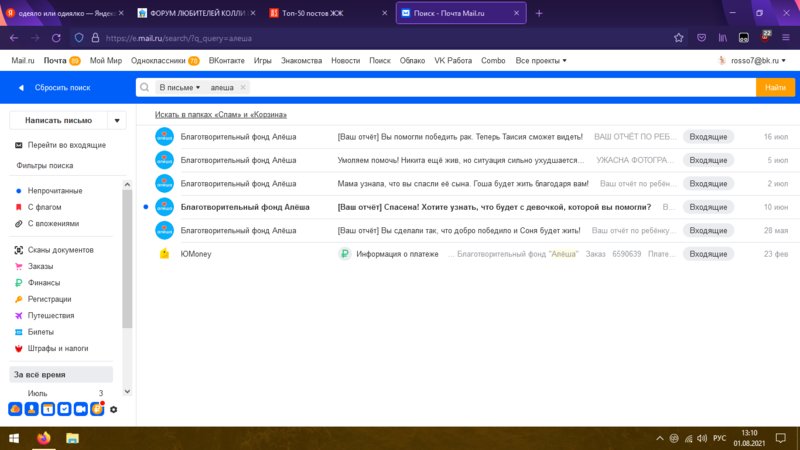
Task: Remove the 'алеша' search term chip
Action: [x=243, y=87]
